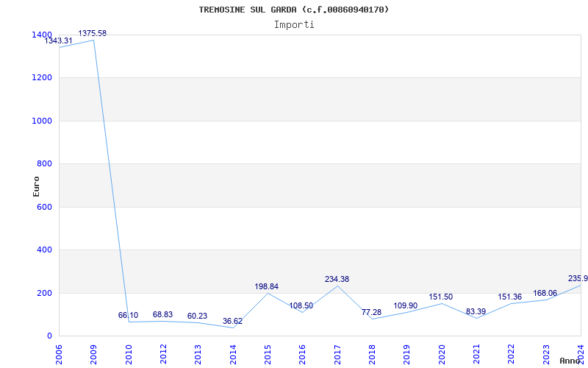Click y-axis tick 1400
588x368 pixels.
(x=41, y=35)
